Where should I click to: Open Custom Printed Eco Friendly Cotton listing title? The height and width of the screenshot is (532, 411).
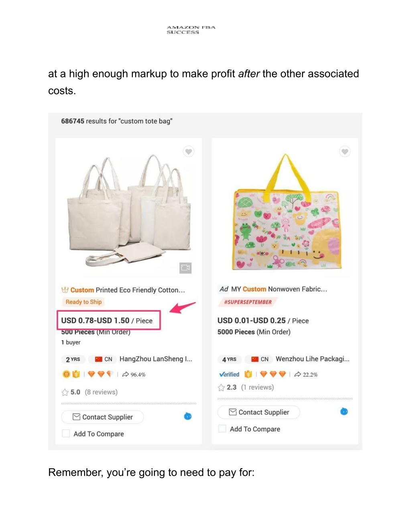(127, 290)
